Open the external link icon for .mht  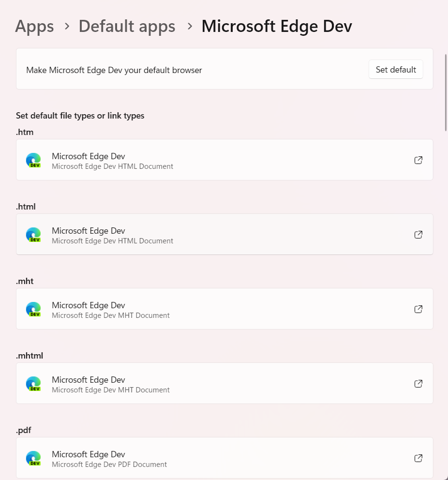pyautogui.click(x=418, y=309)
